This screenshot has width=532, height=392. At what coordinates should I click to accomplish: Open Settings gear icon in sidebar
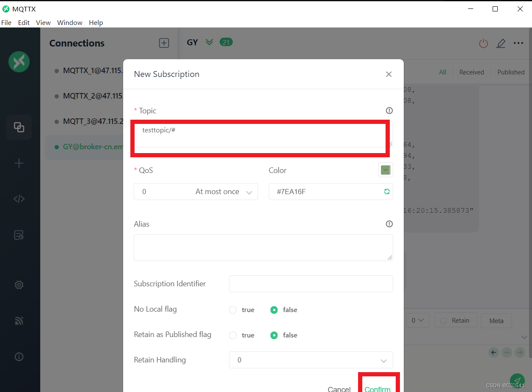[19, 285]
